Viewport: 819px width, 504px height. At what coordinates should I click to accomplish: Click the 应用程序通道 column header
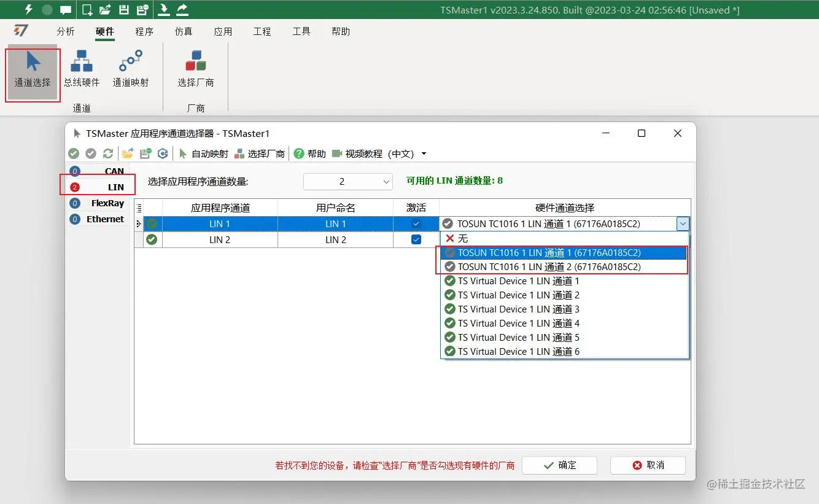coord(220,208)
